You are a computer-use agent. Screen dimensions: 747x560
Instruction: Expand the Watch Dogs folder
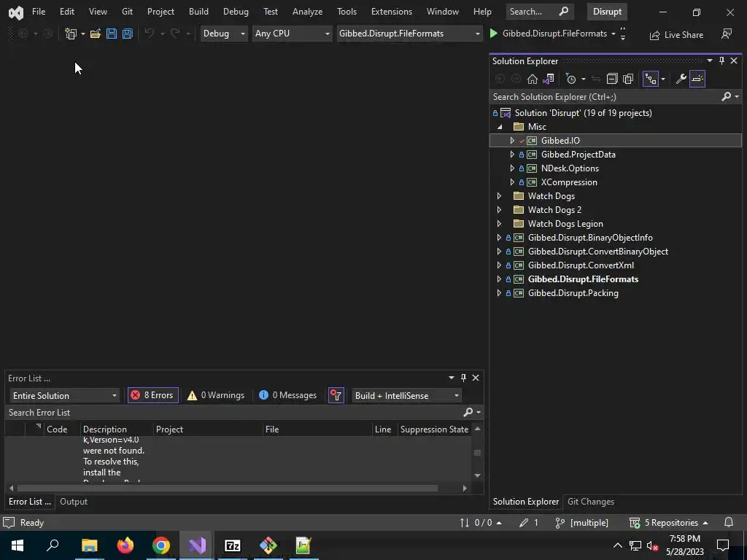pyautogui.click(x=500, y=196)
